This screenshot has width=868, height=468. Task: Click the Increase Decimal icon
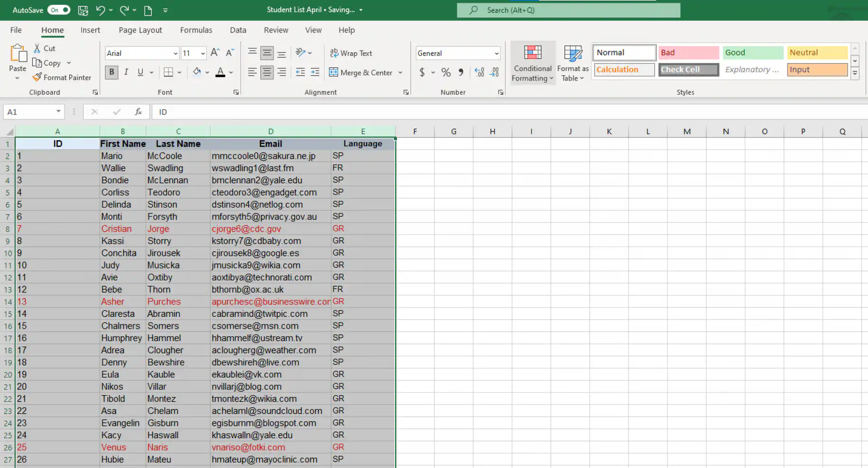[479, 72]
